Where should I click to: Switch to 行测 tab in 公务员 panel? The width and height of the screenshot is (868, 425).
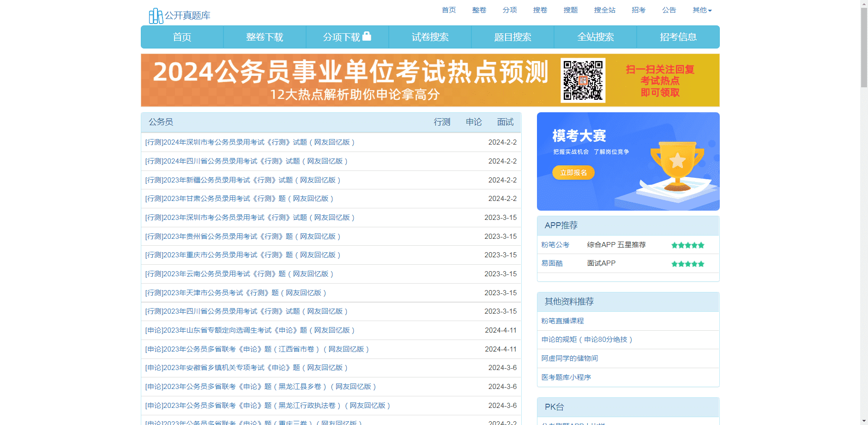click(442, 122)
